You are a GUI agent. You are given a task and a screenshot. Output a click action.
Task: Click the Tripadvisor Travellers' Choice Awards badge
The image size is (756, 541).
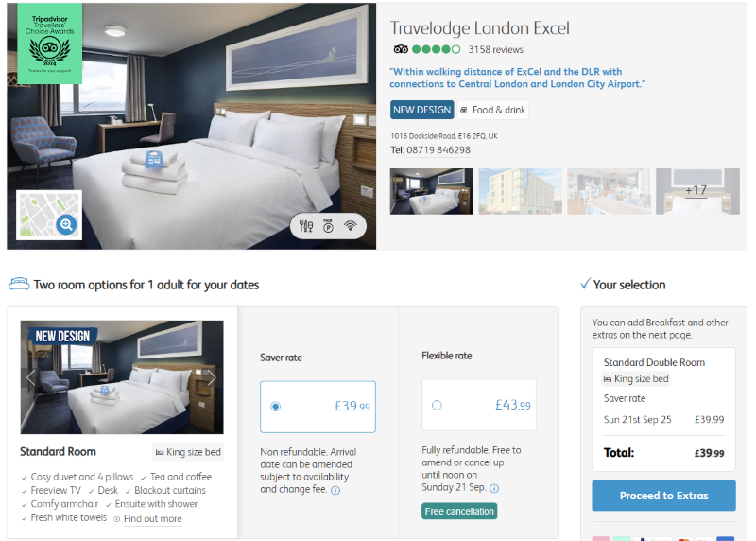click(x=50, y=44)
